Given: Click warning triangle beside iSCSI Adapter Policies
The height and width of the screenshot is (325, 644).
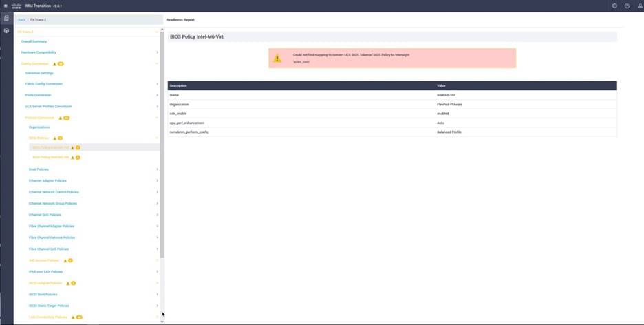Looking at the screenshot, I should pyautogui.click(x=67, y=284).
